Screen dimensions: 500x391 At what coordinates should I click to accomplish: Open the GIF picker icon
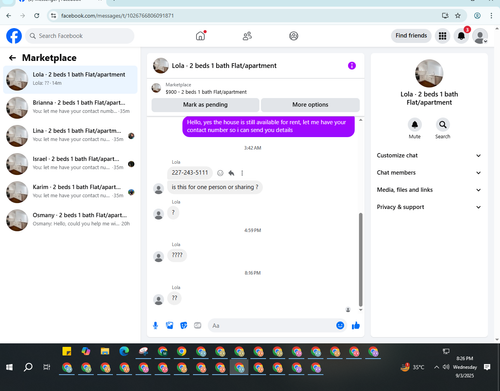(x=198, y=325)
